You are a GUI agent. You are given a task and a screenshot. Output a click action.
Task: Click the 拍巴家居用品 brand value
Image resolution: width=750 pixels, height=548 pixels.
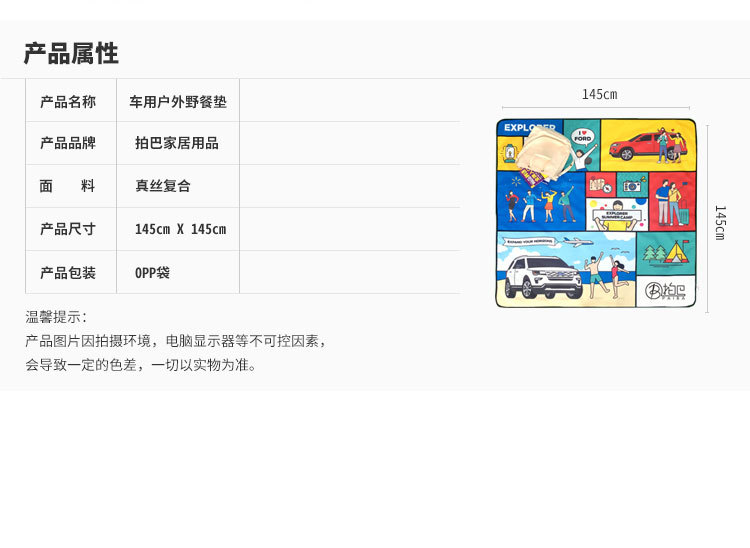[x=177, y=143]
